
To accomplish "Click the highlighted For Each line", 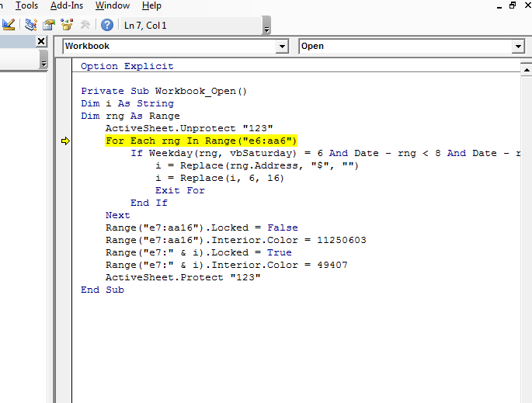I will [201, 141].
